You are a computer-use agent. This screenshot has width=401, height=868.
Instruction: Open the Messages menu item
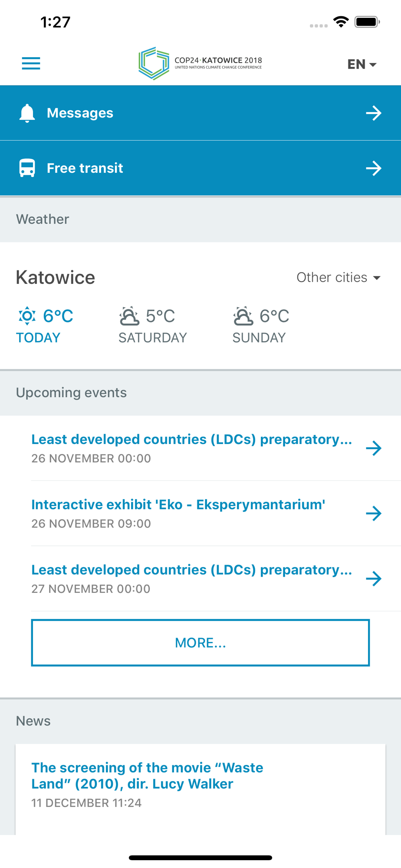[200, 113]
